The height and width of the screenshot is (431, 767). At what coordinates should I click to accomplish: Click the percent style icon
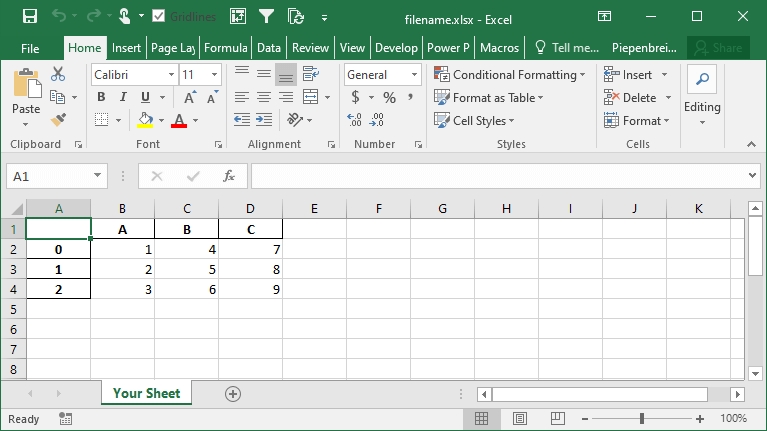[389, 97]
